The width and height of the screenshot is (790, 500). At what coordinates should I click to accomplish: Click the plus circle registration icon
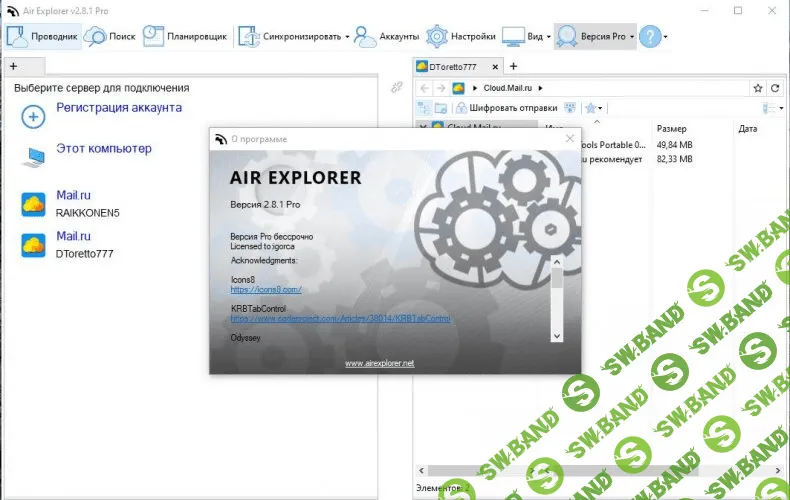pos(33,117)
